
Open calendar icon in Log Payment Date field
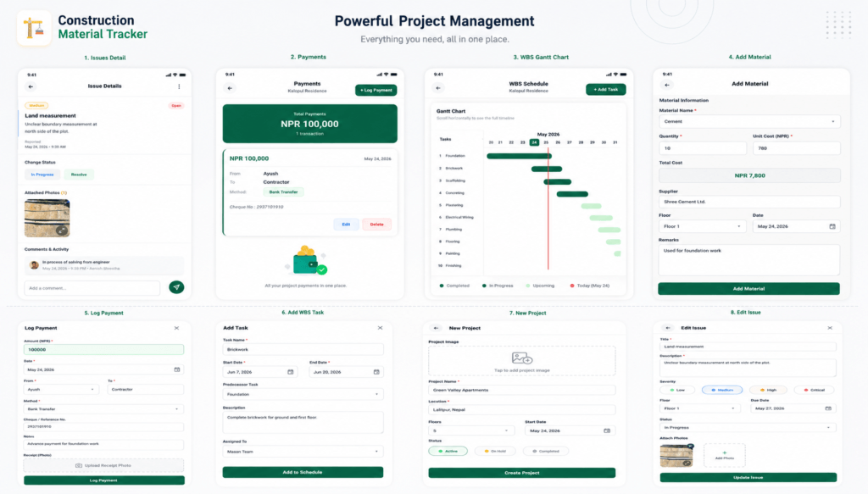[177, 369]
